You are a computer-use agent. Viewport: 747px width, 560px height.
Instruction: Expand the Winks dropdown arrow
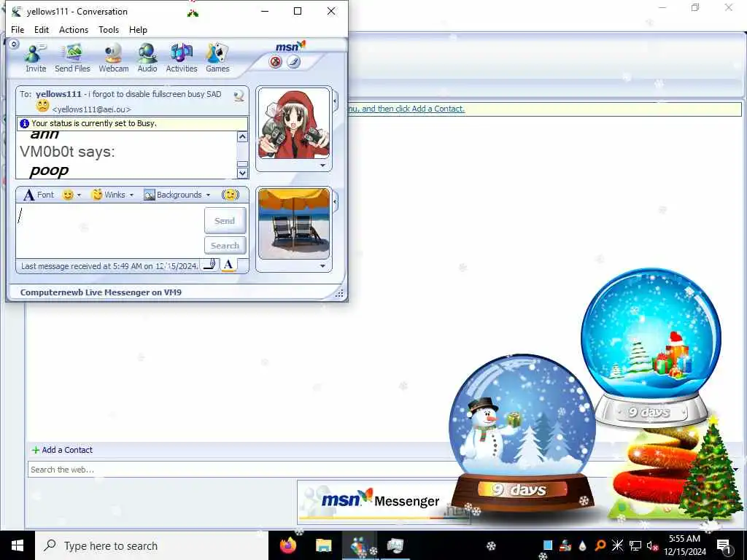(x=131, y=195)
